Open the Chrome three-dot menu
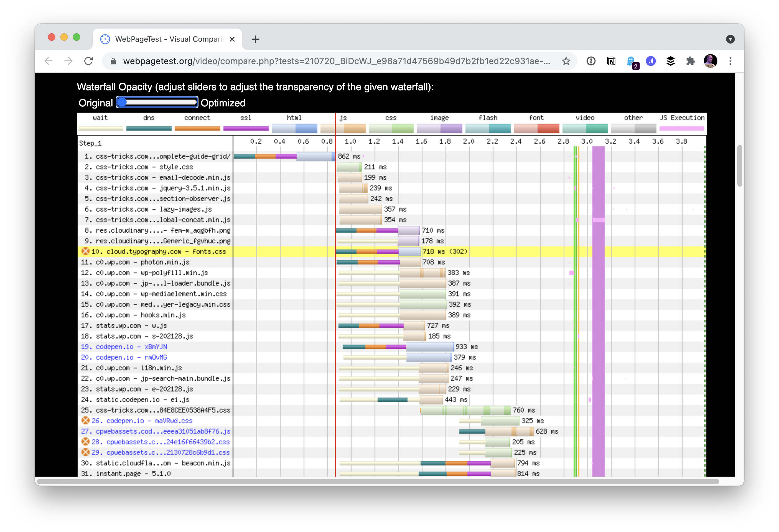 [x=730, y=61]
